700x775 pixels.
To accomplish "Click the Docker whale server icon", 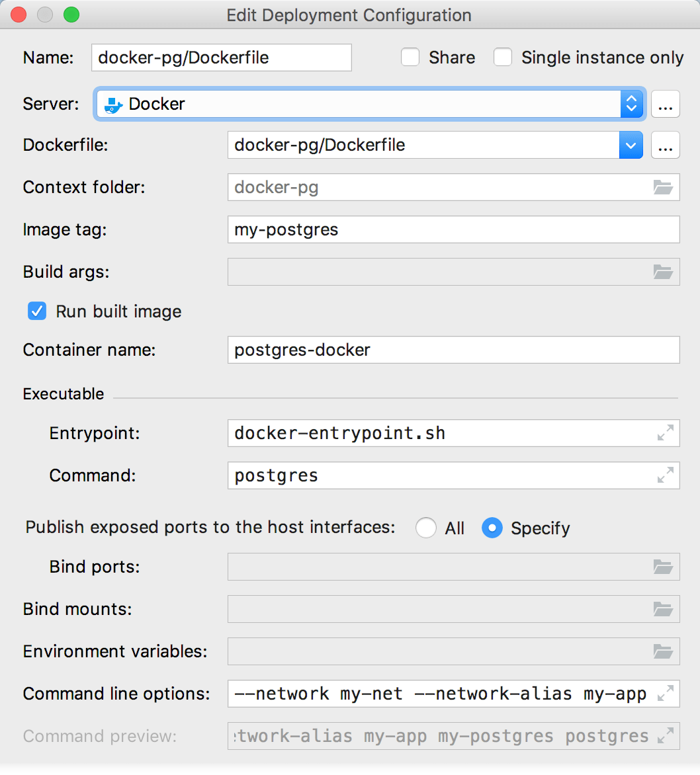I will [x=113, y=104].
